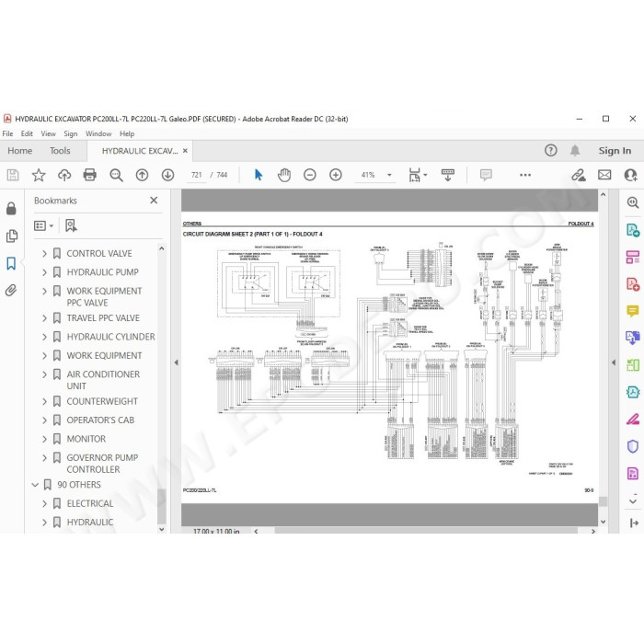
Task: Open bookmark options list icon
Action: click(x=43, y=226)
